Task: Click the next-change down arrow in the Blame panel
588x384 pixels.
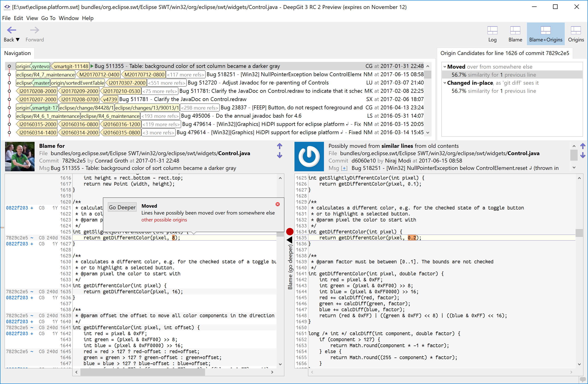Action: click(x=280, y=155)
